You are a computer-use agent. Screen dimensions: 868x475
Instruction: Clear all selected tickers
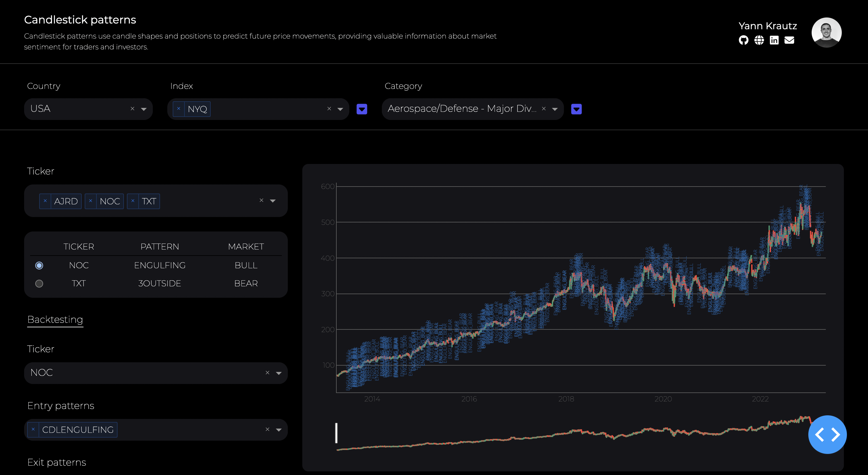point(262,200)
